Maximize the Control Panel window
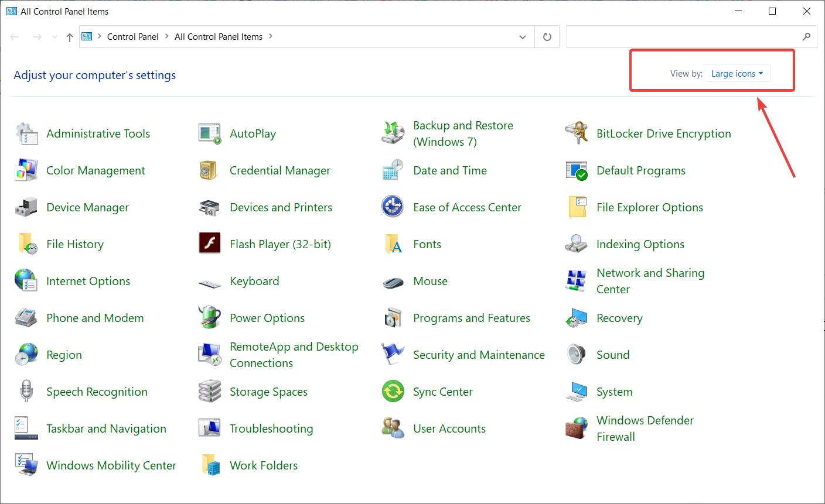The image size is (825, 504). click(772, 11)
